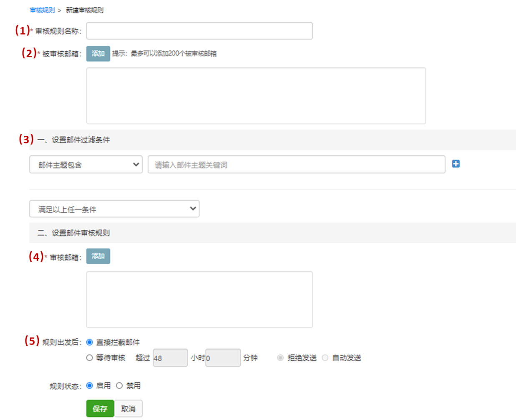Click the minutes field showing 0
Viewport: 516px width, 420px height.
click(x=223, y=358)
